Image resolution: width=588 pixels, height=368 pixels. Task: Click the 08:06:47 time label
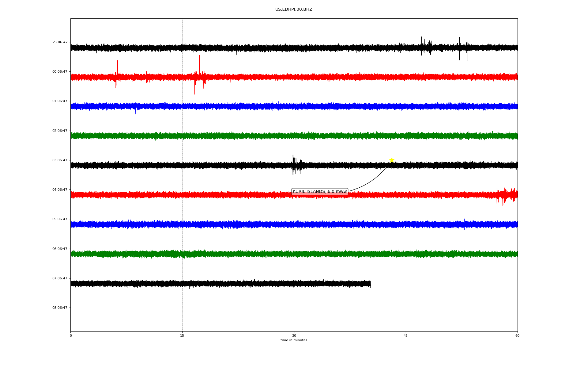pos(60,308)
